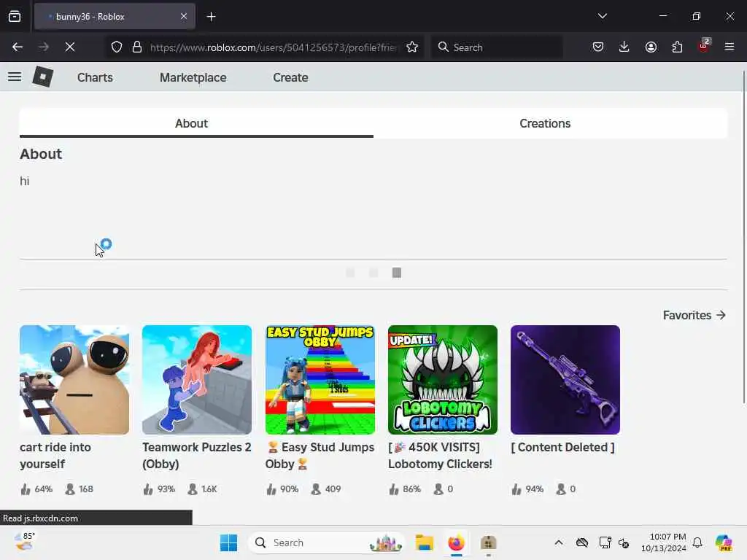The width and height of the screenshot is (747, 560).
Task: Select the About tab
Action: pos(196,123)
